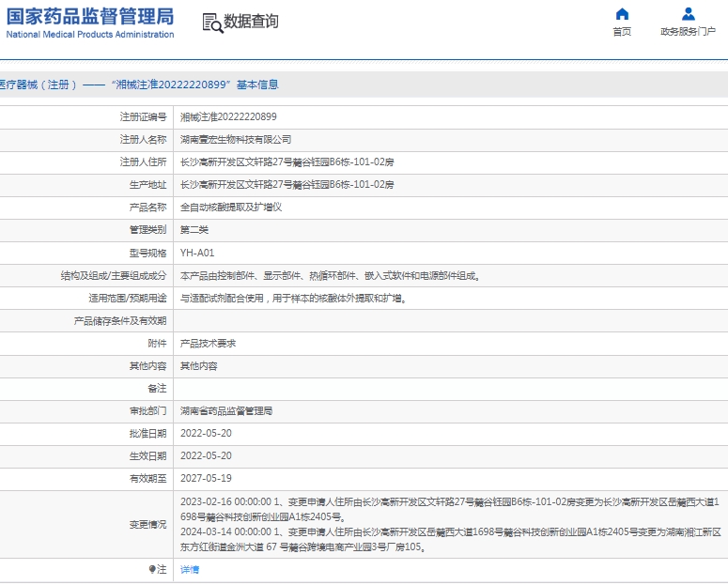This screenshot has width=728, height=585.
Task: Click 批准日期 label cell
Action: [147, 434]
